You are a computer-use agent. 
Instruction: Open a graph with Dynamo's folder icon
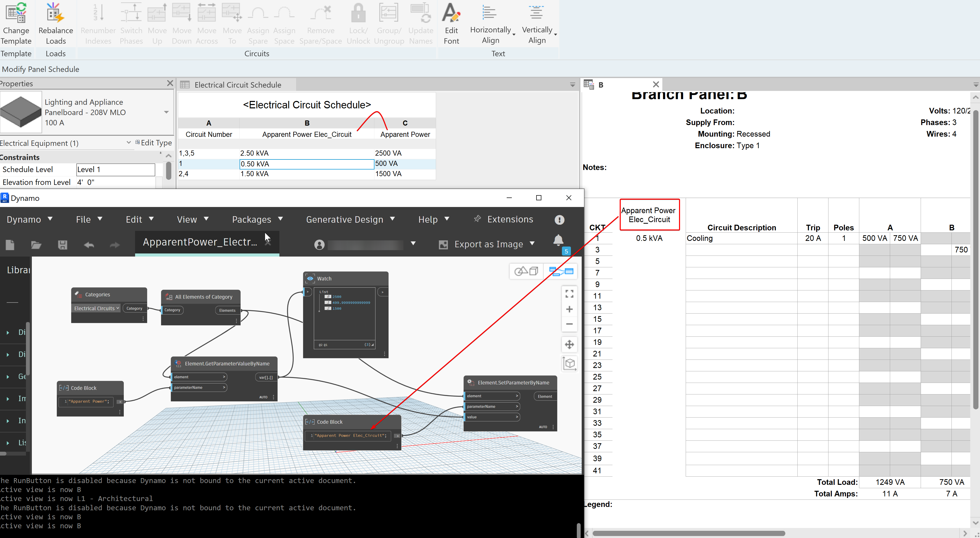pyautogui.click(x=36, y=245)
